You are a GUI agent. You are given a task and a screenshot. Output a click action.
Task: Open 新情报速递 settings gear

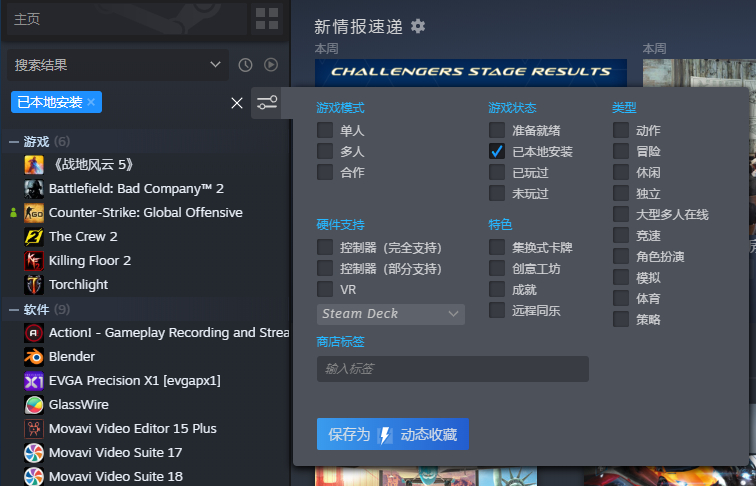(418, 26)
